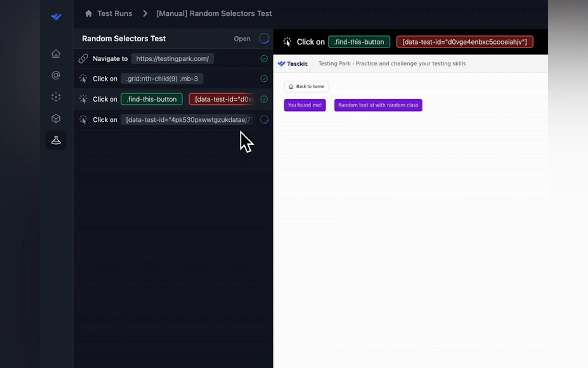Click the breadcrumb home icon
The height and width of the screenshot is (368, 588).
[x=88, y=13]
